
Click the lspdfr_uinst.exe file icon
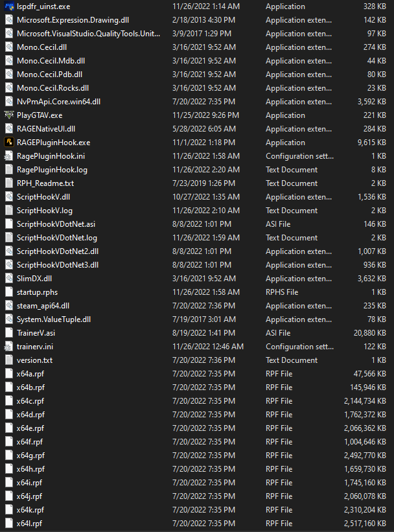(x=9, y=6)
